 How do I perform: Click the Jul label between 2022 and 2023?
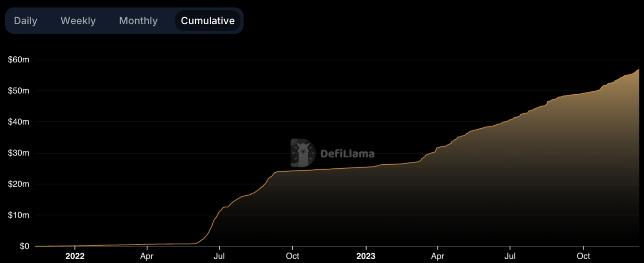[x=219, y=256]
